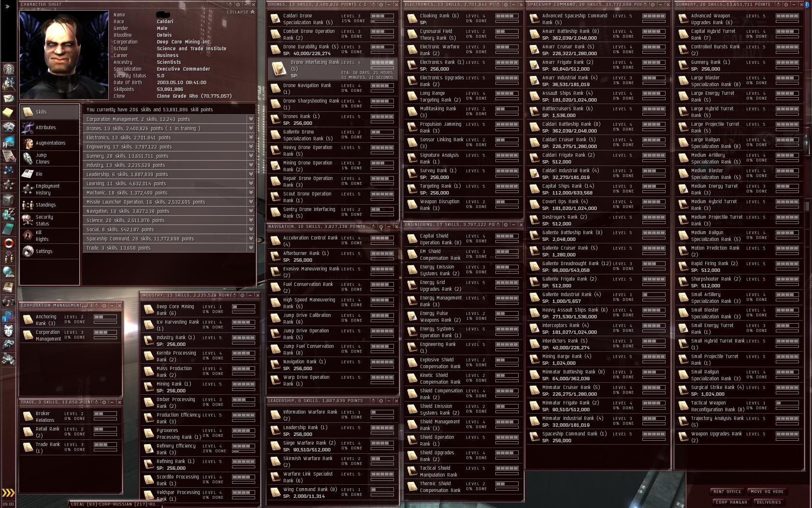812x508 pixels.
Task: Select the Skills tab in Character Sheet
Action: [x=50, y=112]
